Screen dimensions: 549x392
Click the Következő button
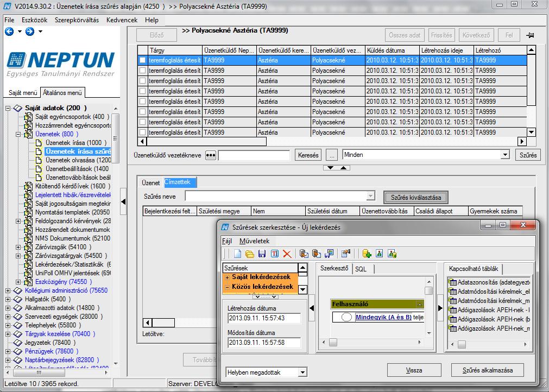476,35
